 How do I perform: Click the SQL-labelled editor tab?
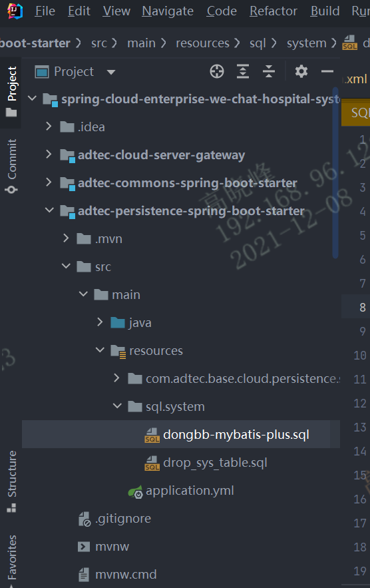(356, 113)
